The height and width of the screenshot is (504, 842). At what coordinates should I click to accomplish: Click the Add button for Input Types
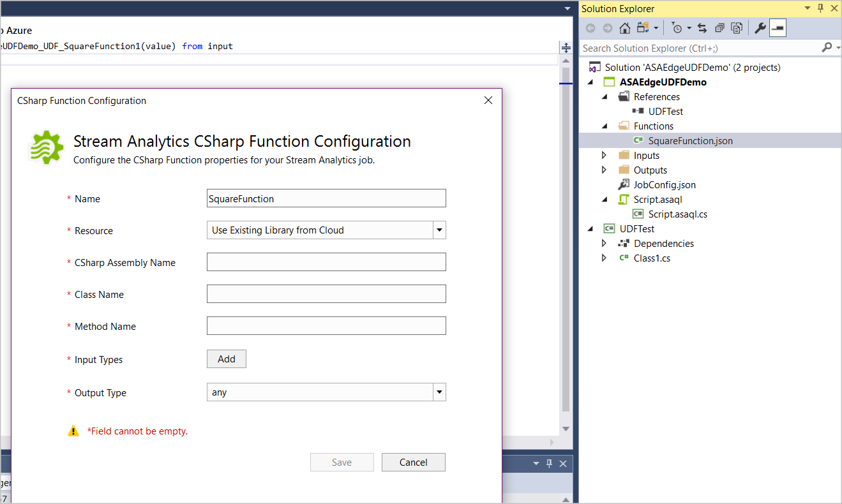click(226, 359)
